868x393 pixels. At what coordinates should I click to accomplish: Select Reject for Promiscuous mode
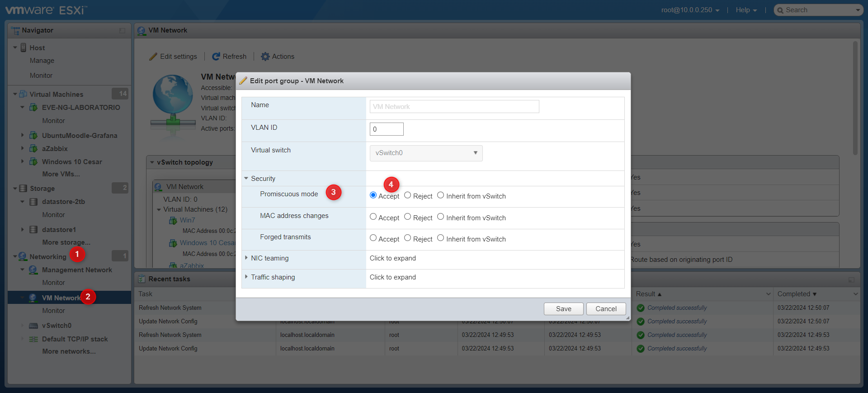[408, 195]
